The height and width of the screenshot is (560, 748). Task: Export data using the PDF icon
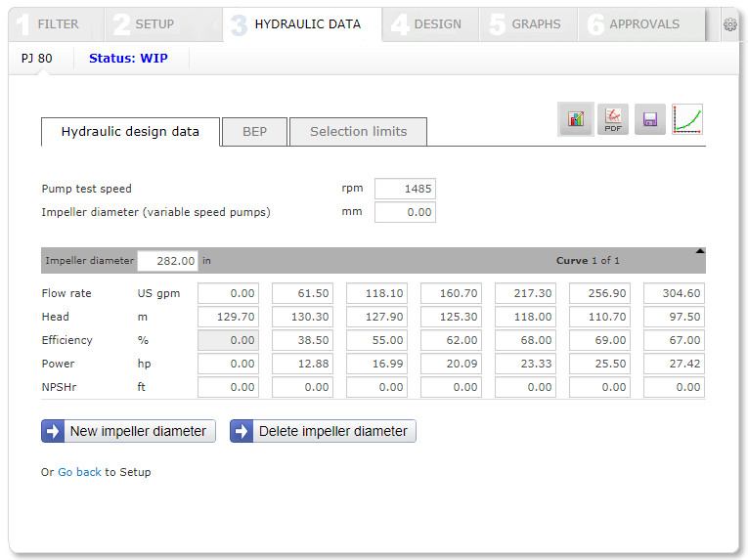point(613,120)
